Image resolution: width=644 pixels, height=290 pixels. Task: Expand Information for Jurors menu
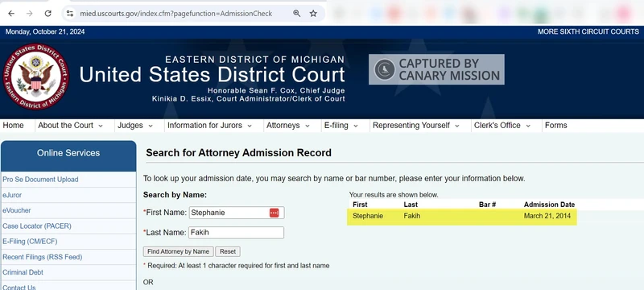pos(209,126)
